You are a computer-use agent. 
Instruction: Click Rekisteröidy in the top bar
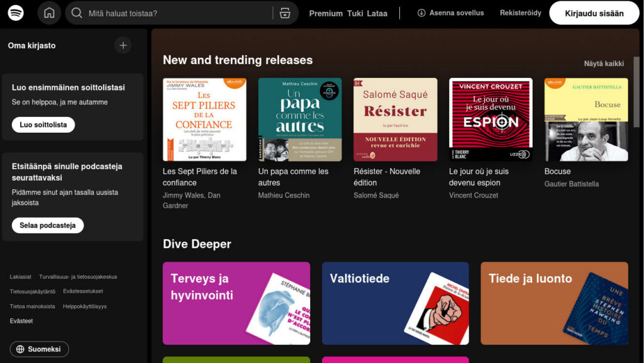522,13
